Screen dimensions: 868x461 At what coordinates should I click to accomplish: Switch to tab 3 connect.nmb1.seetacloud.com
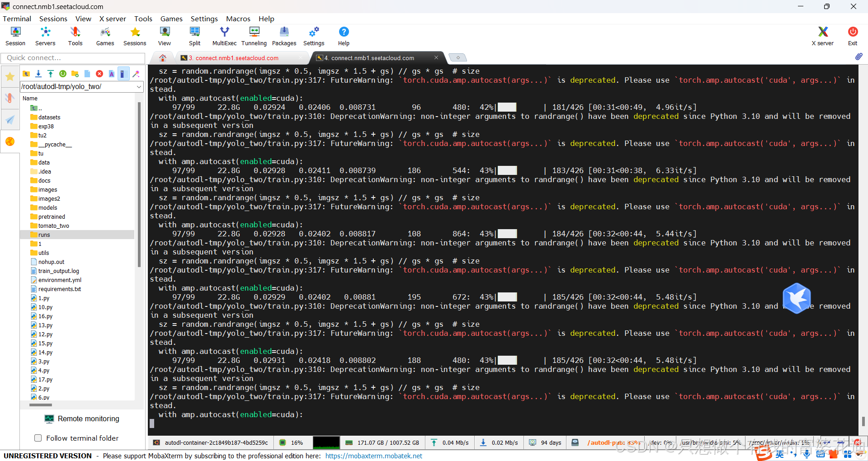pos(233,58)
